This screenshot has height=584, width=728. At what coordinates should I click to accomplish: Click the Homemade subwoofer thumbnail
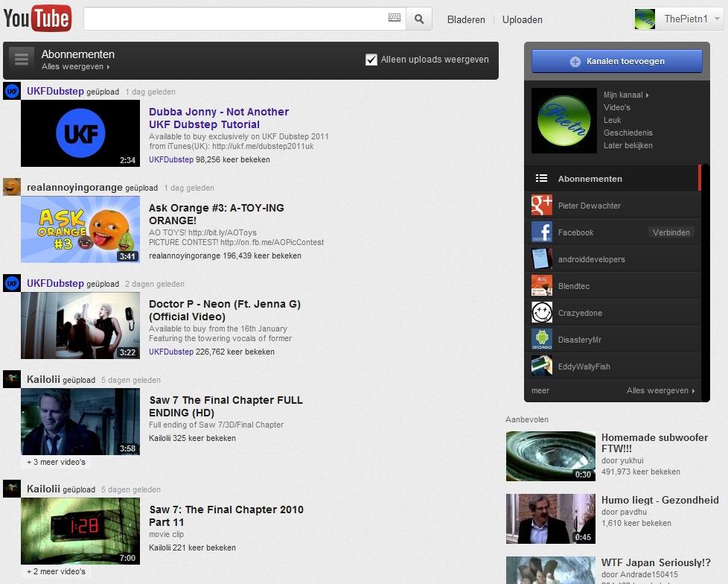551,456
